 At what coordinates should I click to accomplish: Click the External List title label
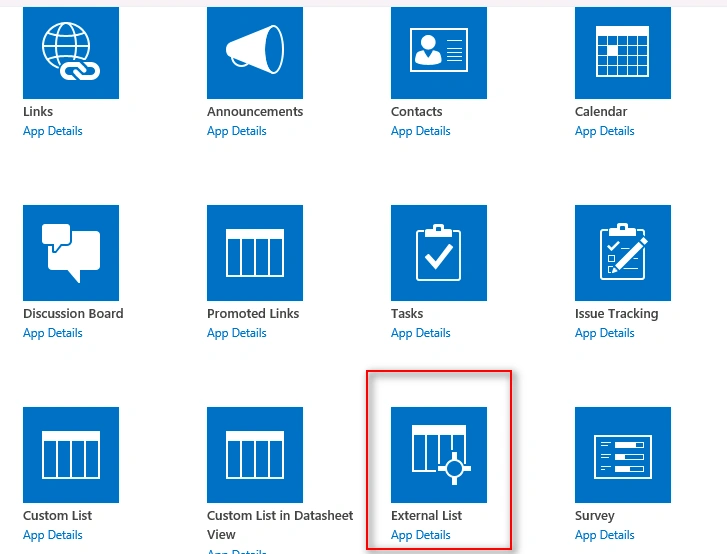click(427, 516)
